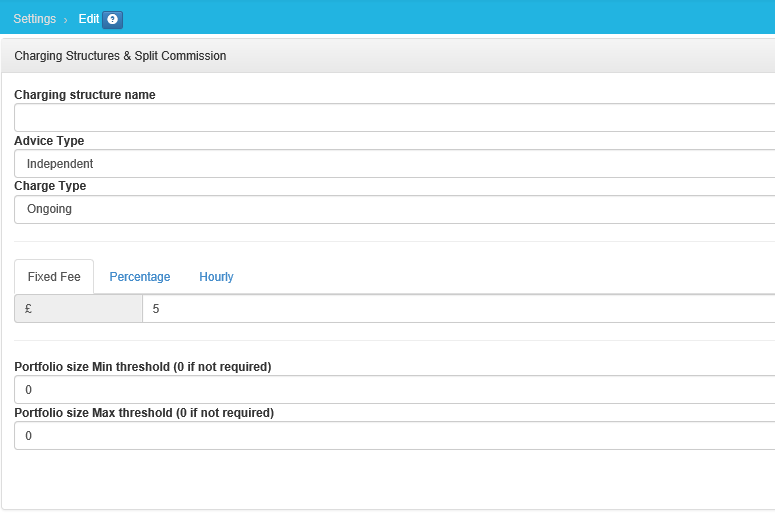Click the Edit breadcrumb item

pyautogui.click(x=89, y=19)
